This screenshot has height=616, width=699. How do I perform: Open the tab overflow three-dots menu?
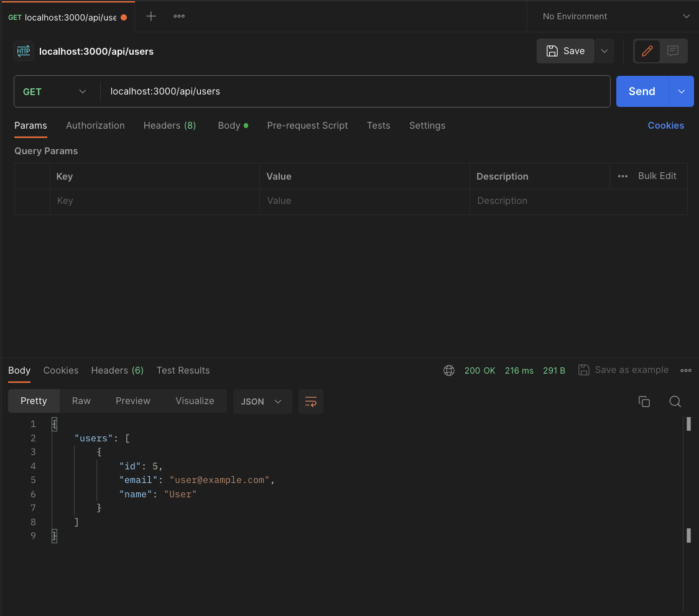click(179, 16)
